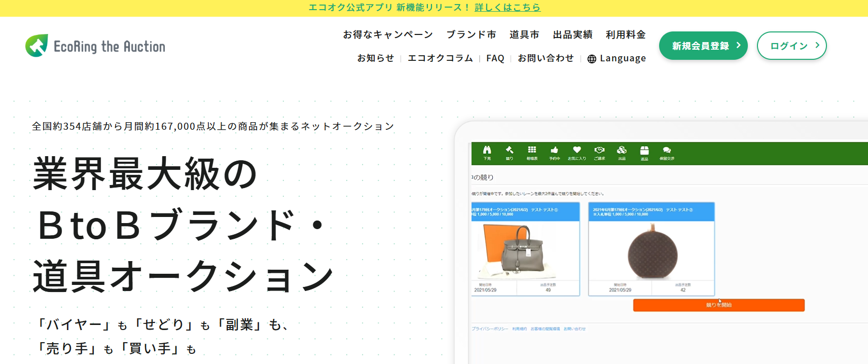The height and width of the screenshot is (364, 868).
Task: Select the gray handbag auction thumbnail
Action: pos(517,250)
